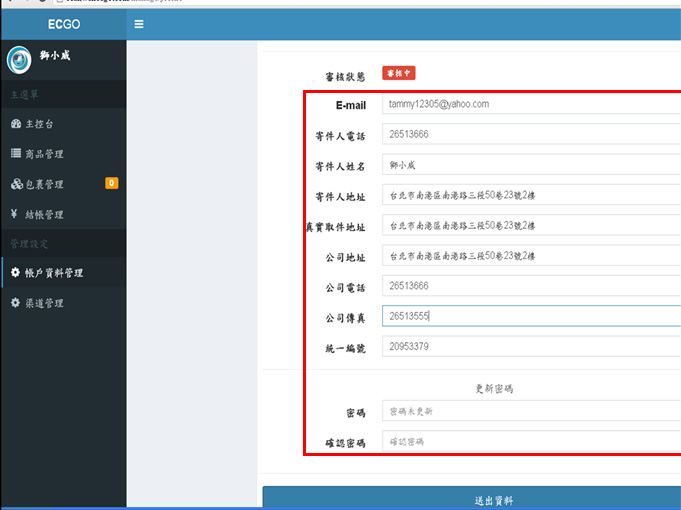681x510 pixels.
Task: Click the red 審核中 status label
Action: coord(399,75)
